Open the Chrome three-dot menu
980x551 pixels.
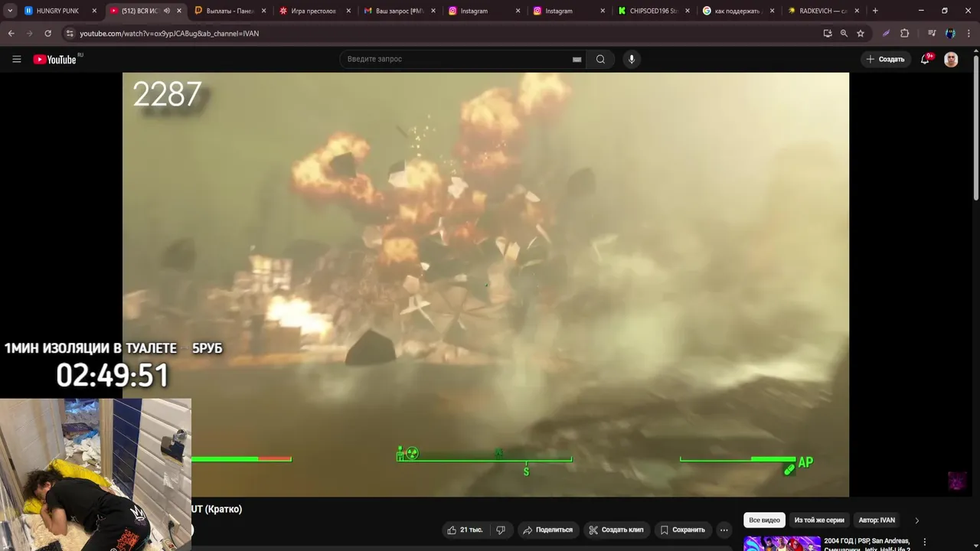click(968, 34)
